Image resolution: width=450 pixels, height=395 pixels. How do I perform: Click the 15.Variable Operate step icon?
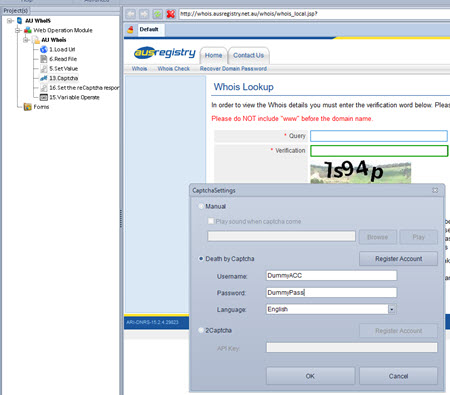coord(44,97)
